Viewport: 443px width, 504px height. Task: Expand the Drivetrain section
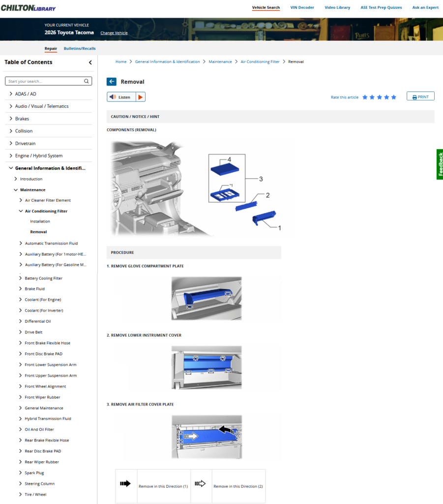tap(11, 143)
